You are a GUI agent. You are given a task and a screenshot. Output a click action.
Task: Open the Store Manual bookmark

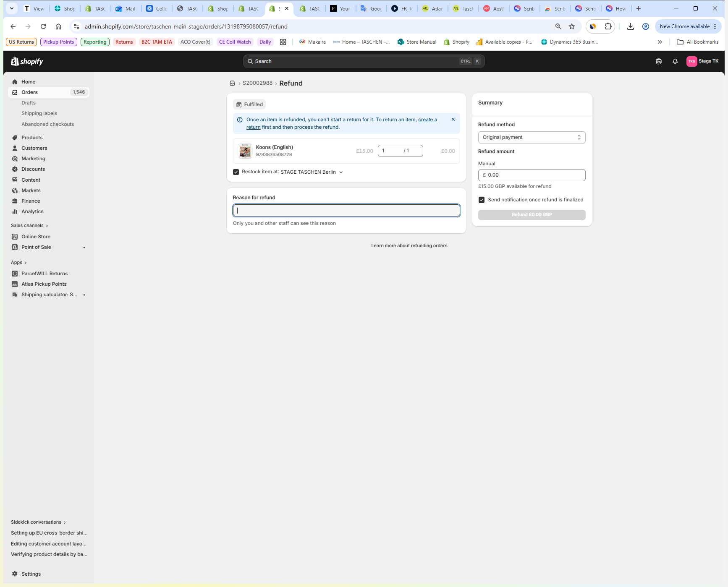pyautogui.click(x=417, y=42)
